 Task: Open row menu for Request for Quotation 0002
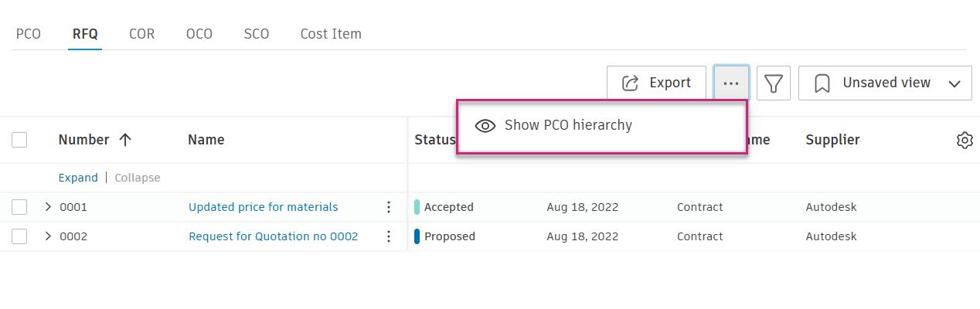pyautogui.click(x=389, y=236)
